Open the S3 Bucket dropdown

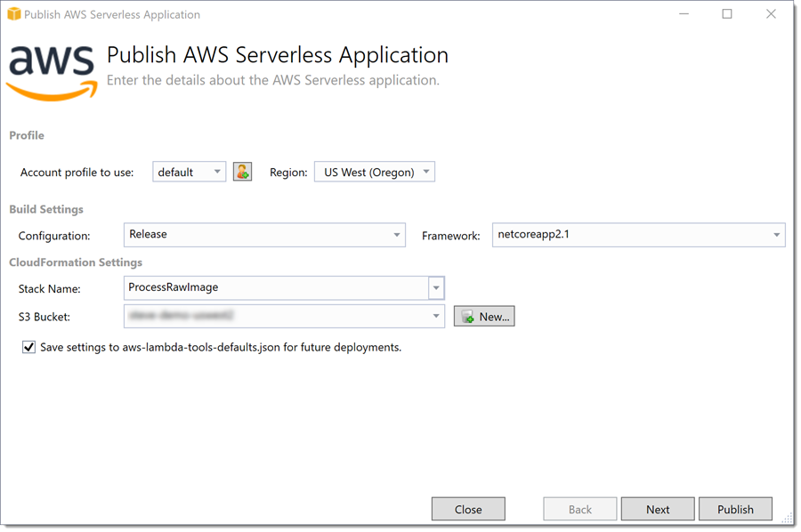tap(284, 316)
